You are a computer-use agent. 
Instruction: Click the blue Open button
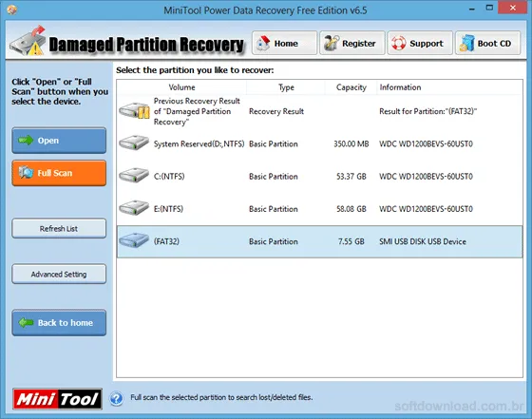tap(59, 141)
